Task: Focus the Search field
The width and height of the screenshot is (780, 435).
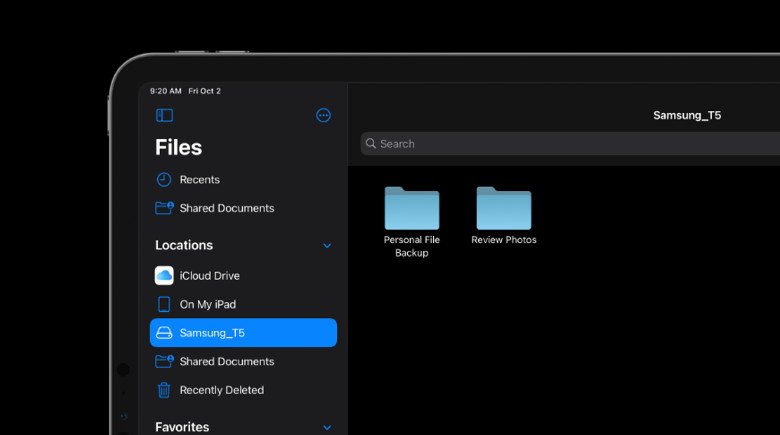Action: 570,144
